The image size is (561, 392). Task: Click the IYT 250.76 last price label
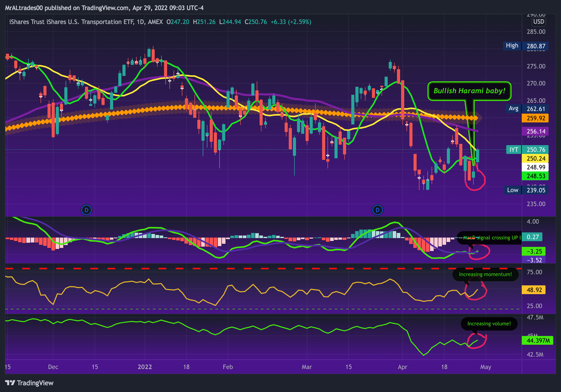pyautogui.click(x=527, y=150)
